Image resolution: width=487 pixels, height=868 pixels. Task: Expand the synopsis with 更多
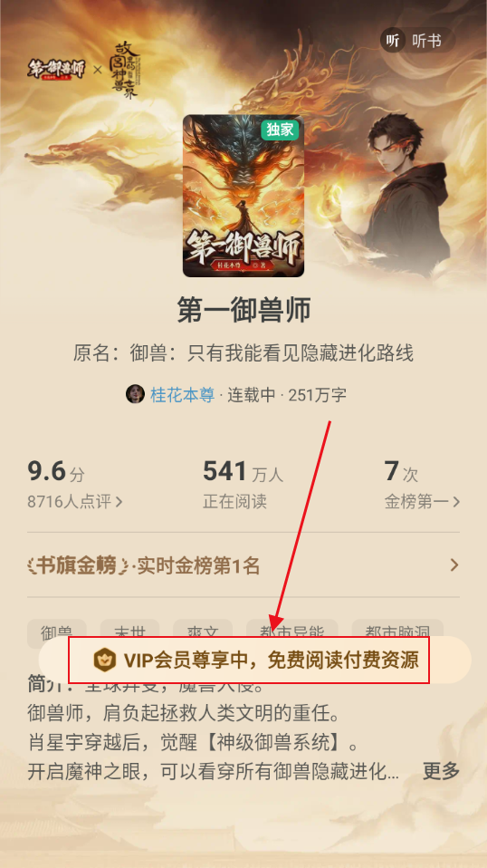click(x=441, y=770)
